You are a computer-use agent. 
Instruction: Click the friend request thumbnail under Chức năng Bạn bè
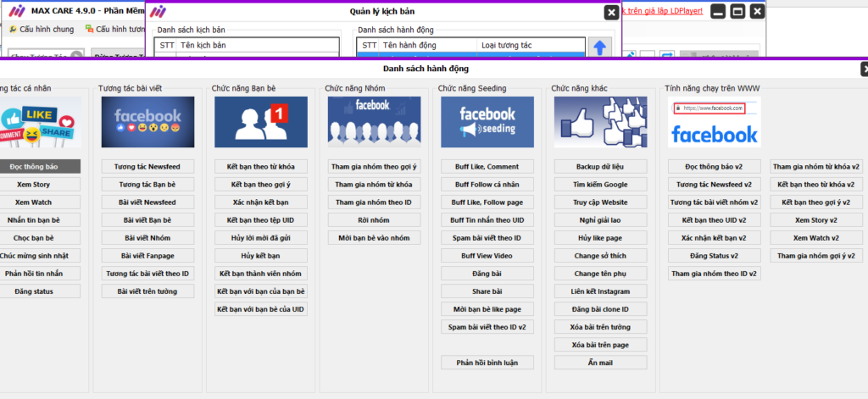point(261,122)
